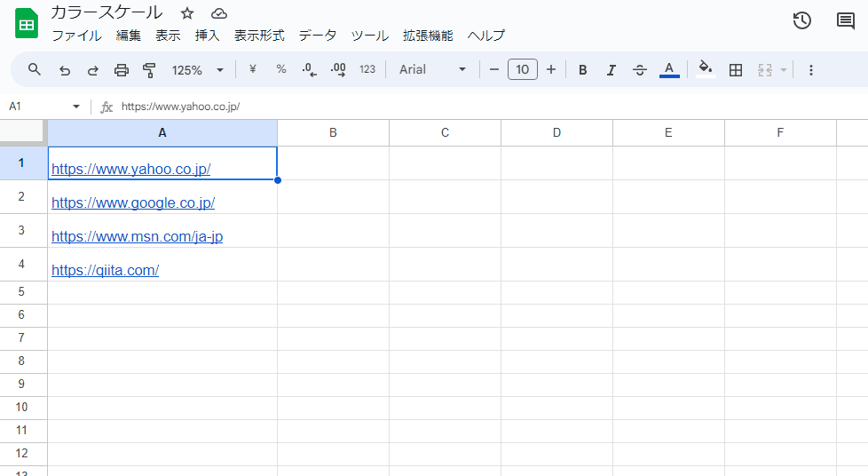
Task: Select column F header
Action: (x=780, y=133)
